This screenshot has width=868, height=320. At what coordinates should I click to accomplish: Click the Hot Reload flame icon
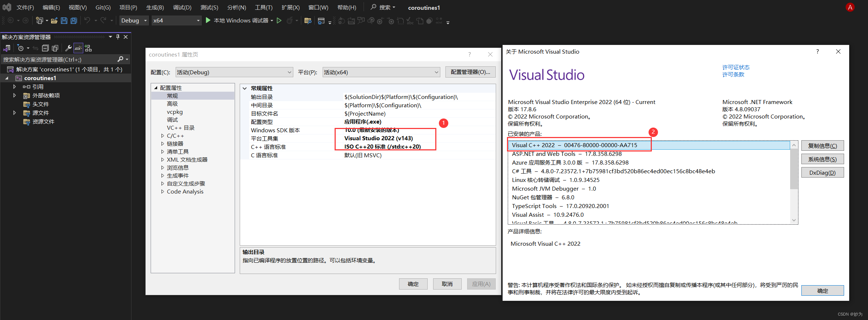coord(290,21)
